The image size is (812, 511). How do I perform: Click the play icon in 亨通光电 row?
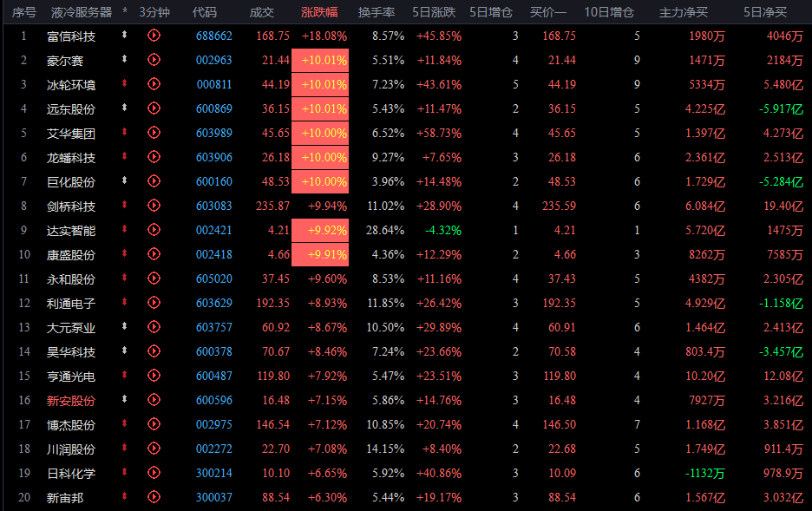[154, 376]
